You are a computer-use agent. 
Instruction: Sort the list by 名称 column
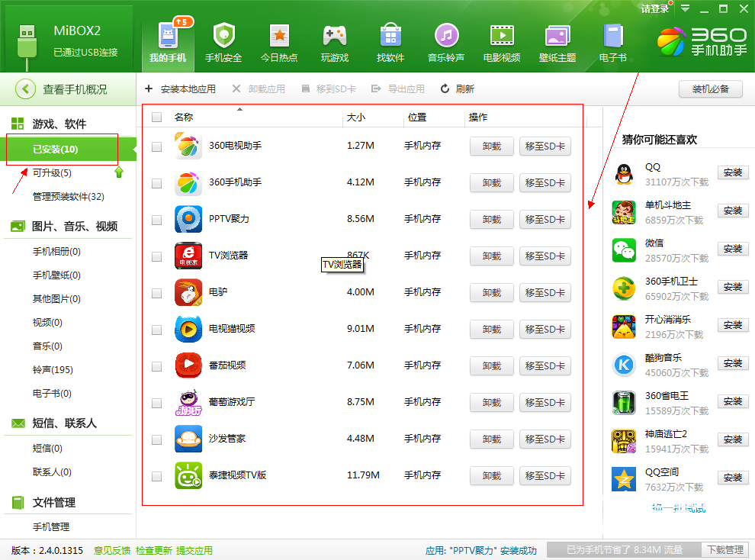(x=184, y=117)
